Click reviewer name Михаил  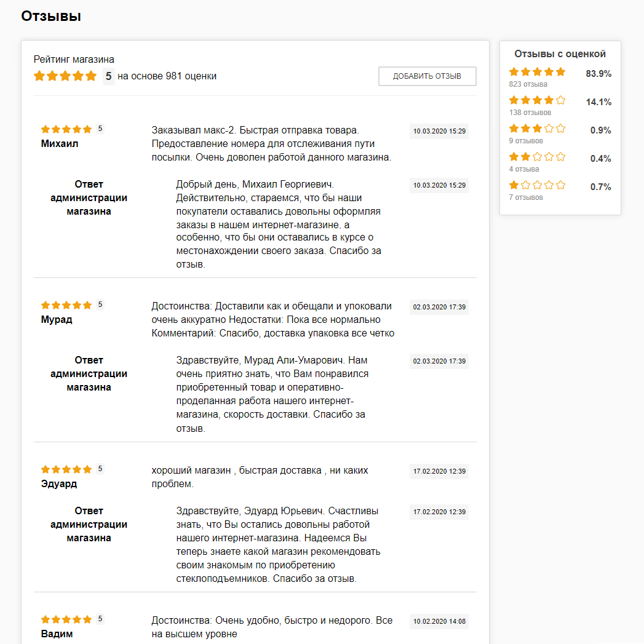click(x=60, y=144)
